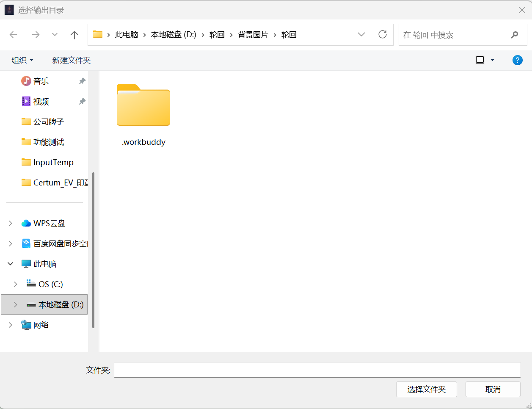Go back with the left arrow
Screen dimensions: 532x409
tap(14, 35)
